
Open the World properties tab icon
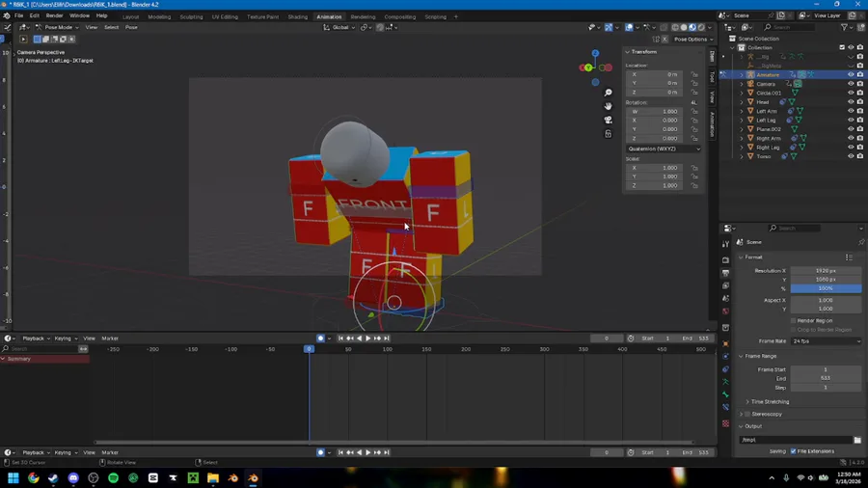725,312
